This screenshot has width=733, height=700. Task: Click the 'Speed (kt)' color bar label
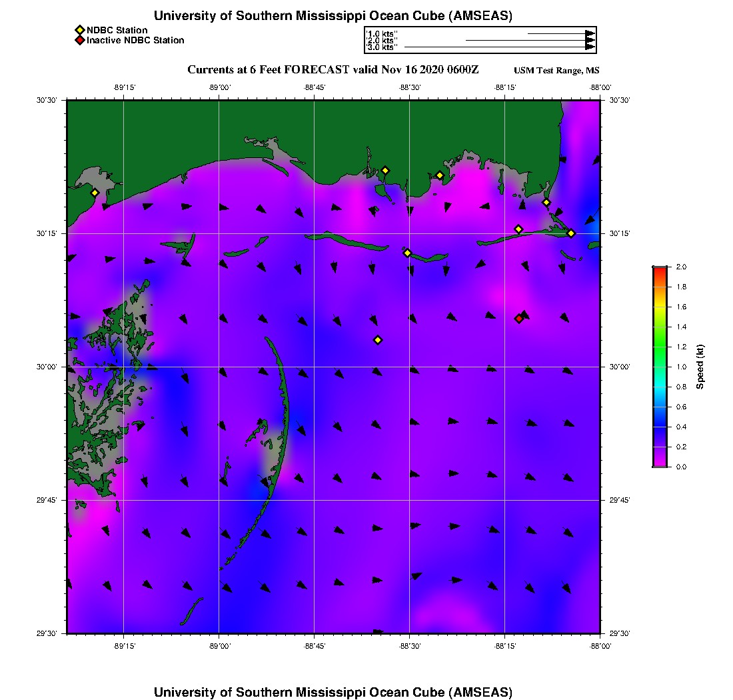(700, 367)
